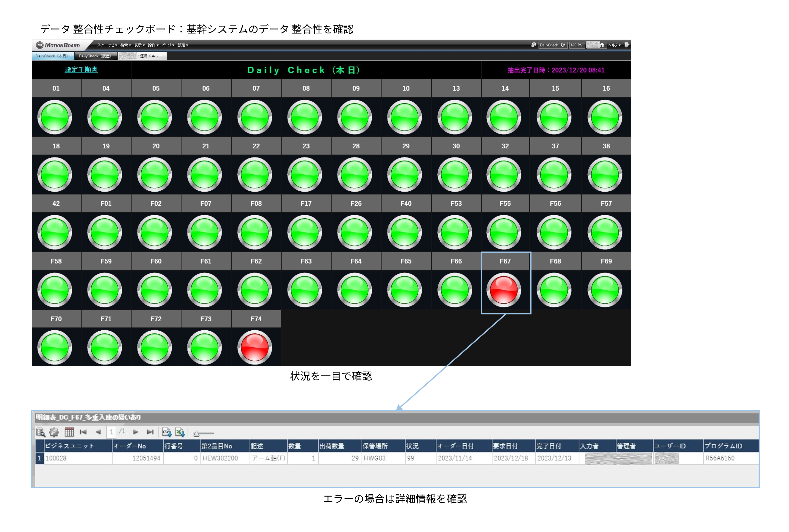Switch to the 運用メニュー tab
789x532 pixels.
142,56
